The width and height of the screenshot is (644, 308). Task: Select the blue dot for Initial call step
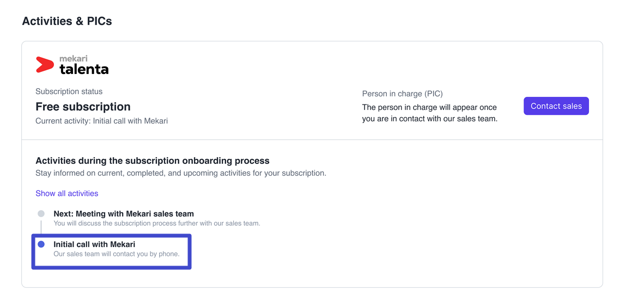coord(41,244)
